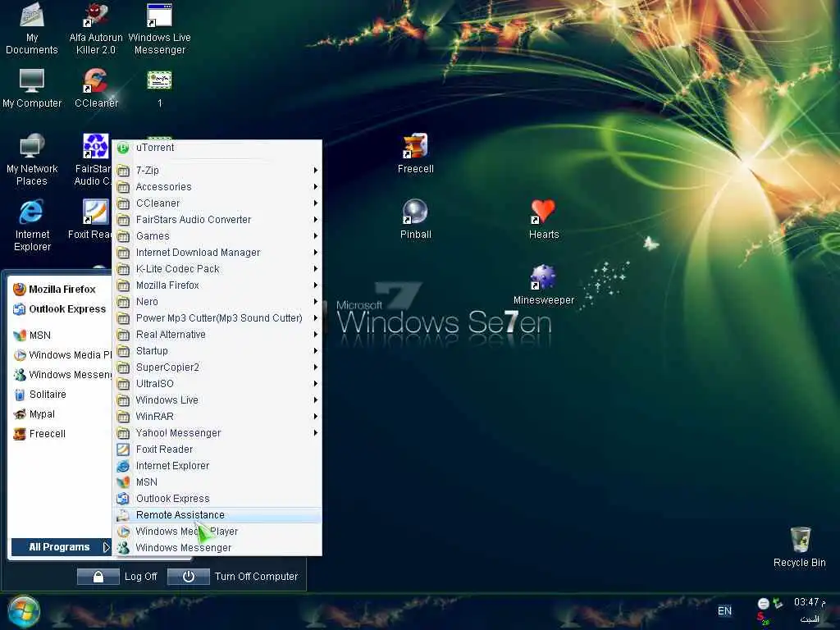The height and width of the screenshot is (630, 840).
Task: Open the Freecell desktop shortcut
Action: point(416,153)
